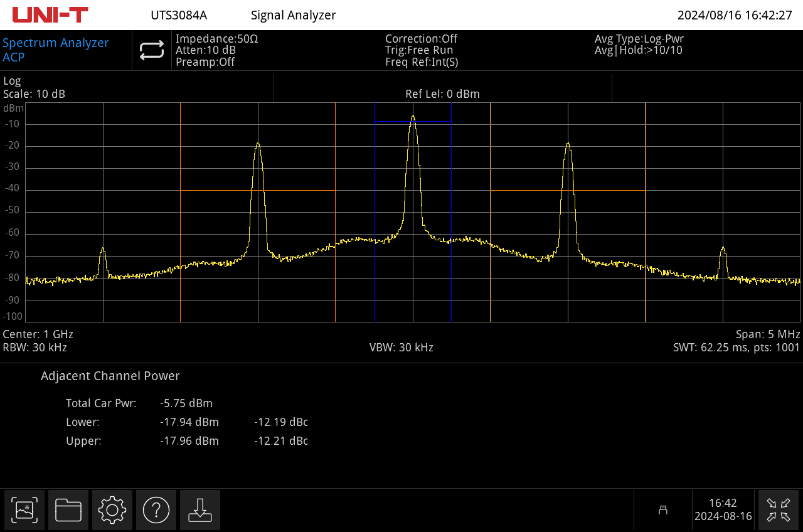Click the left orange adjacent channel line
Screen dimensions: 803x532
tap(335, 213)
